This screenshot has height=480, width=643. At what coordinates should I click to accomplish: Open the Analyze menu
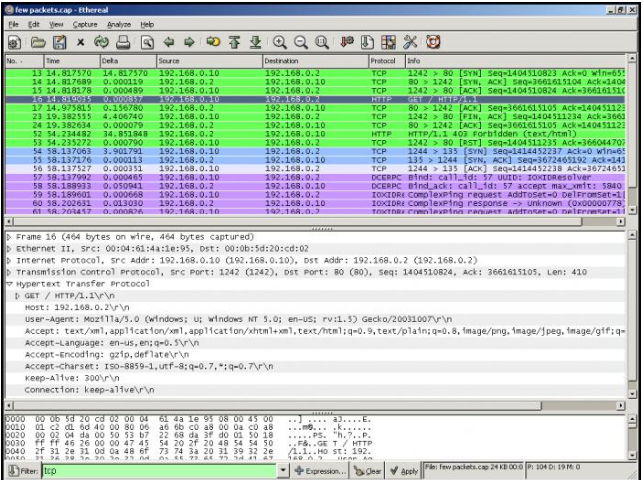(x=119, y=25)
